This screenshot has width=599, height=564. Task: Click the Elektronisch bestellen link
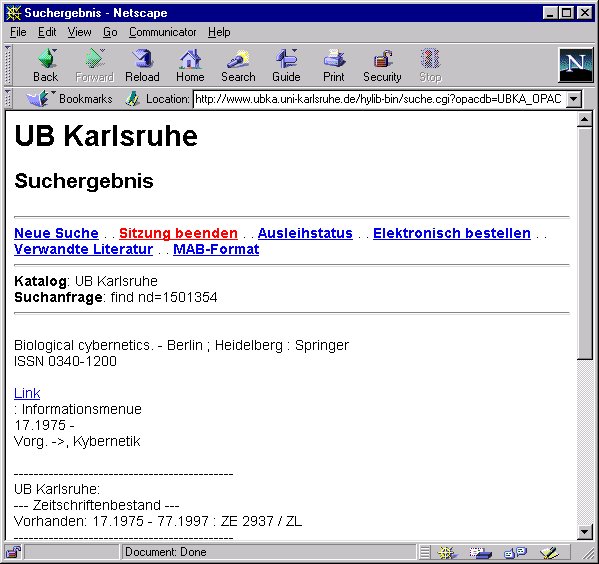coord(452,233)
